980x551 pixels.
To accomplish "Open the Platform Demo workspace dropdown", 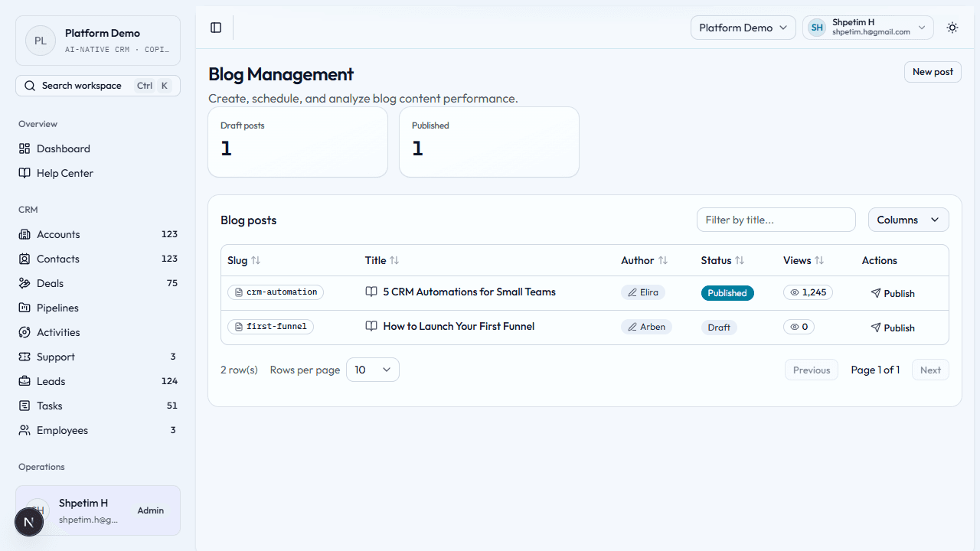I will click(x=742, y=28).
